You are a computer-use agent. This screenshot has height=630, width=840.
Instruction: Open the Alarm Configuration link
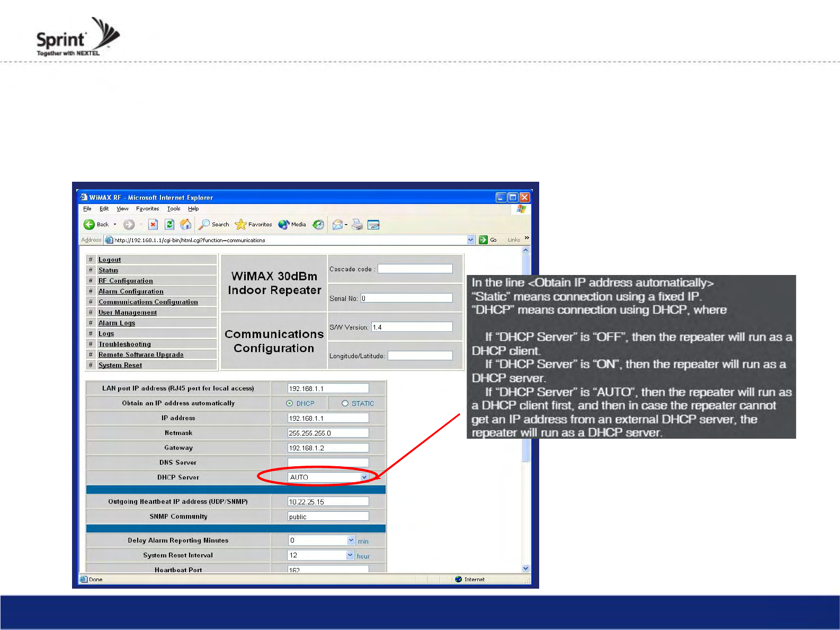pos(131,291)
